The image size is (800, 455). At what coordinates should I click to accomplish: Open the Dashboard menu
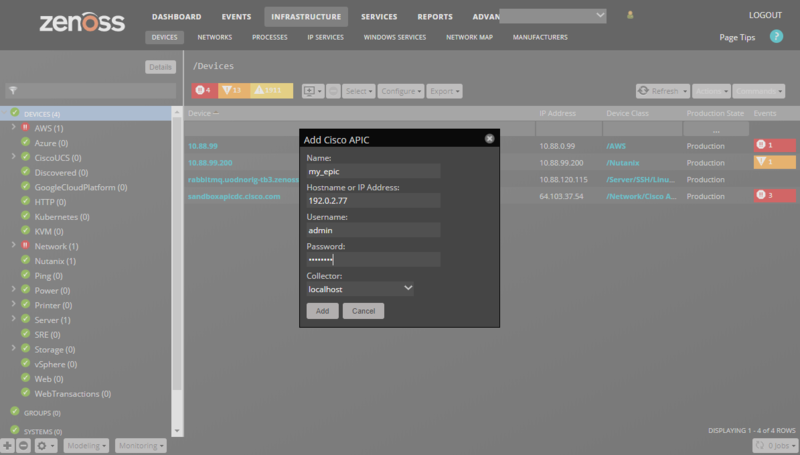[x=177, y=17]
